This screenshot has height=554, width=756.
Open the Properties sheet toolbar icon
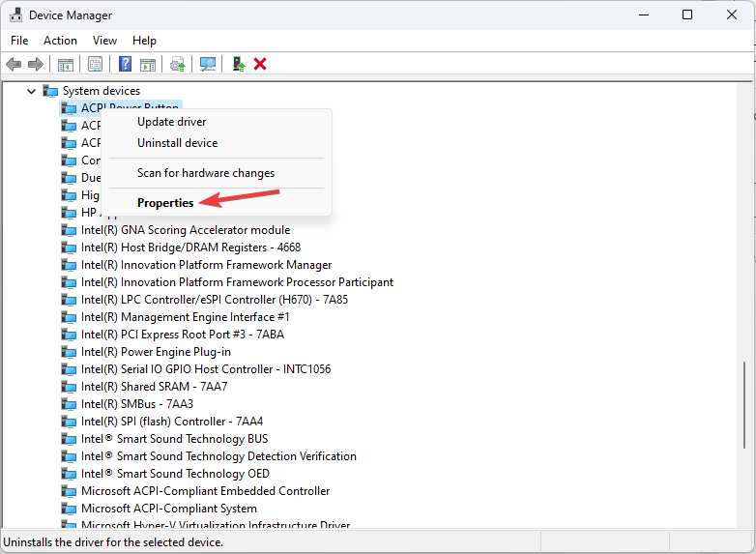[95, 64]
